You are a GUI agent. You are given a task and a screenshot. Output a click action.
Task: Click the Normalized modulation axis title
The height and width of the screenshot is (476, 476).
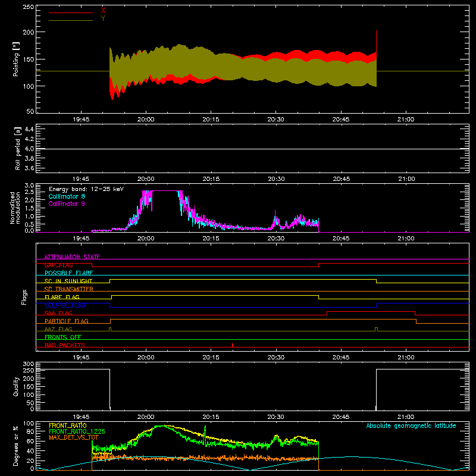pos(15,208)
